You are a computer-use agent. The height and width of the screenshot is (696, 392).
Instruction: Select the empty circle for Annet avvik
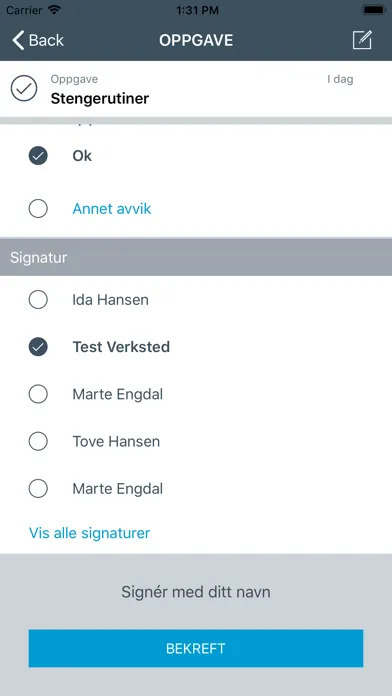coord(38,209)
